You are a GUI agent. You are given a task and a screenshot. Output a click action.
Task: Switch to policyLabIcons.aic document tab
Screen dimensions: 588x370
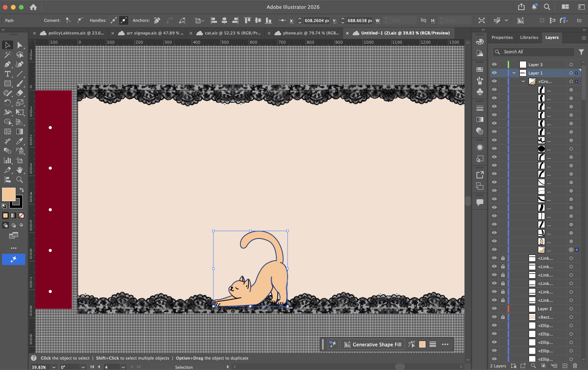click(76, 33)
